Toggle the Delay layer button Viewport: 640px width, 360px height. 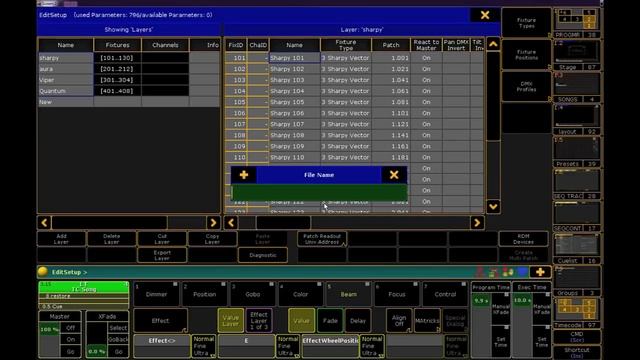click(x=358, y=320)
